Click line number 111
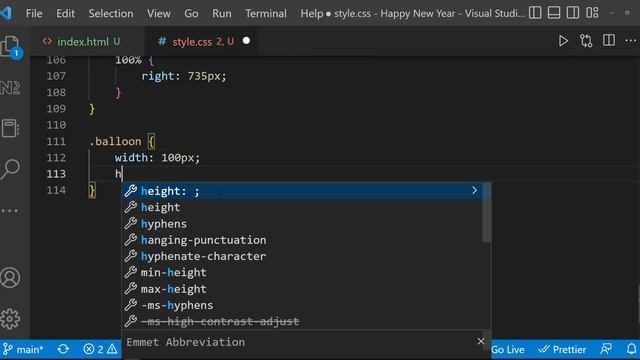Screen dimensions: 640x360 click(56, 142)
